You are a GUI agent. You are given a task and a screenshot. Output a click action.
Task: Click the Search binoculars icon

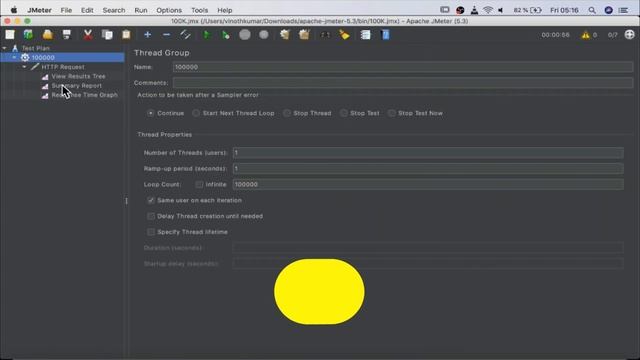click(x=325, y=35)
